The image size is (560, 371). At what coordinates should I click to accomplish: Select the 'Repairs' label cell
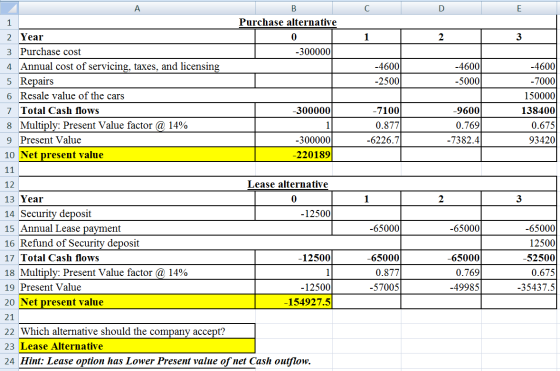[137, 81]
